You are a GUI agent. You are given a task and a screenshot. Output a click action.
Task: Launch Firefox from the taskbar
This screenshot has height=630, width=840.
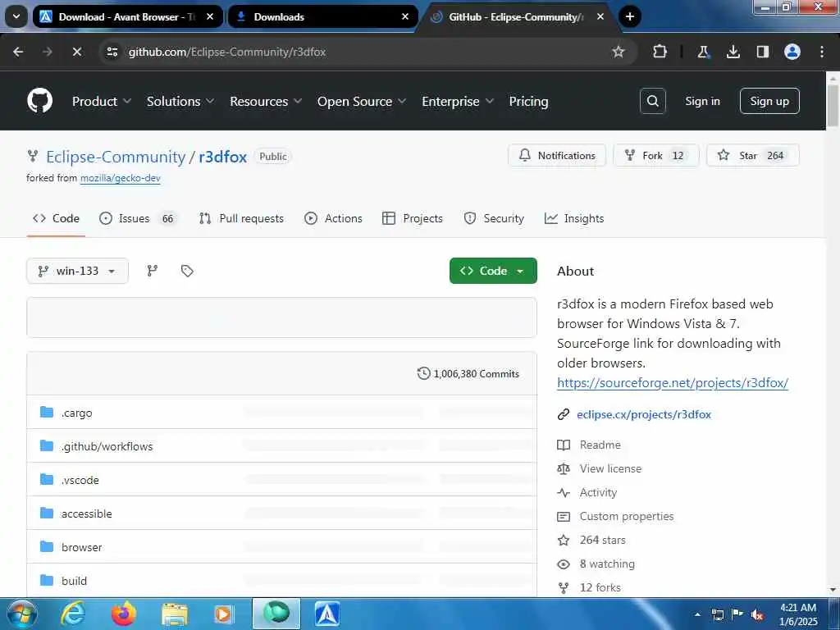[124, 614]
